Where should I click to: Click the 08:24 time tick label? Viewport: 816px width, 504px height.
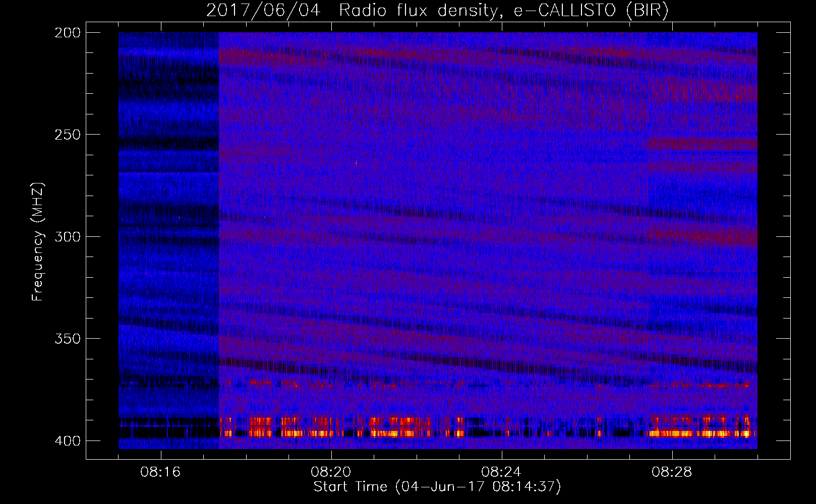click(501, 472)
